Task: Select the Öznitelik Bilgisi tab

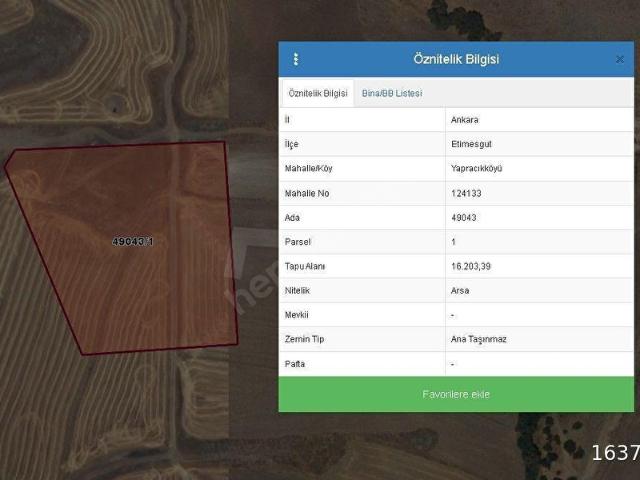Action: pyautogui.click(x=318, y=93)
